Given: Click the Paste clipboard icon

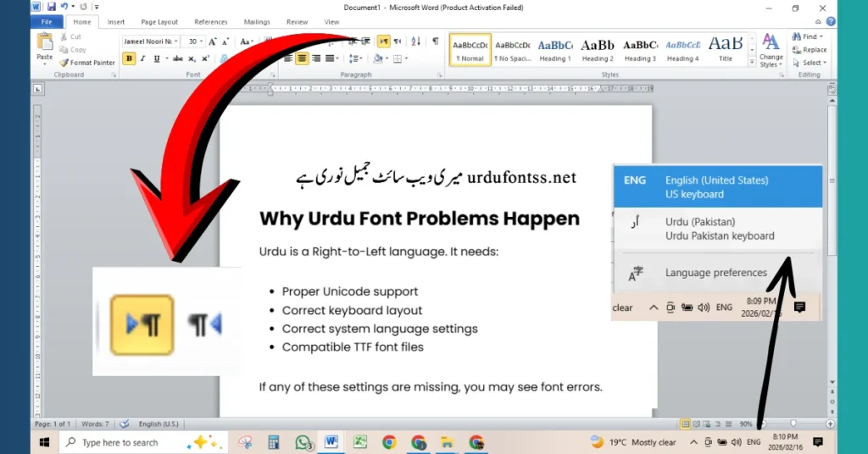Looking at the screenshot, I should coord(44,42).
